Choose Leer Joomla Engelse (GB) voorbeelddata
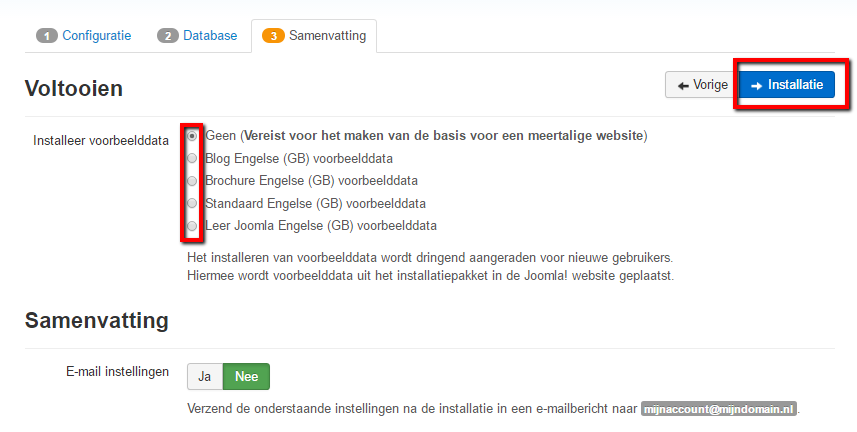This screenshot has width=857, height=432. click(x=192, y=226)
